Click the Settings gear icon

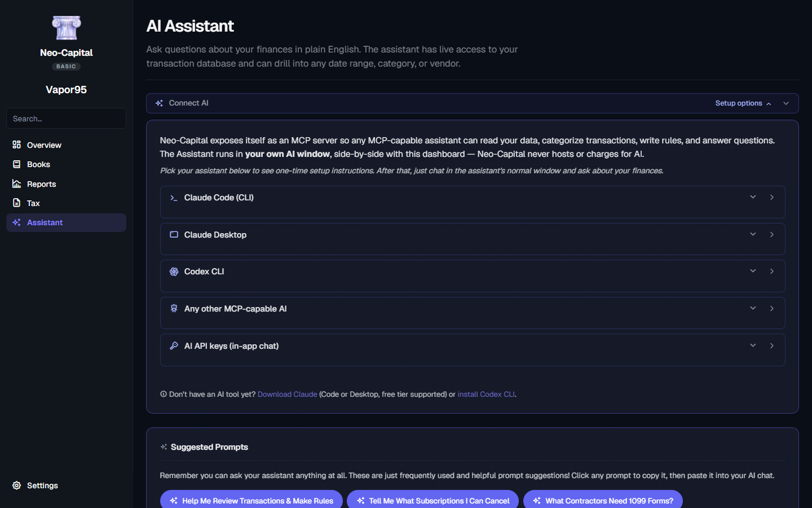17,485
